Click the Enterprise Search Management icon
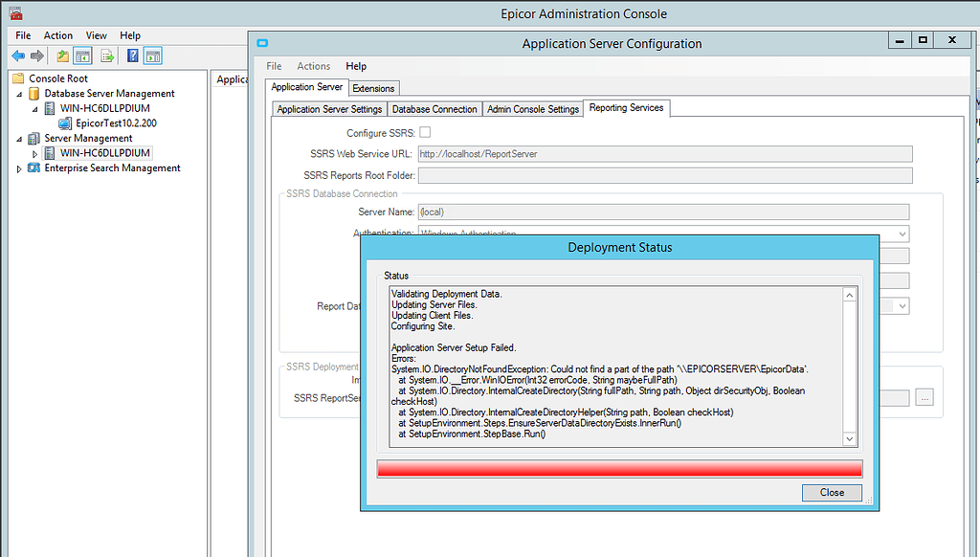This screenshot has width=980, height=557. 34,168
